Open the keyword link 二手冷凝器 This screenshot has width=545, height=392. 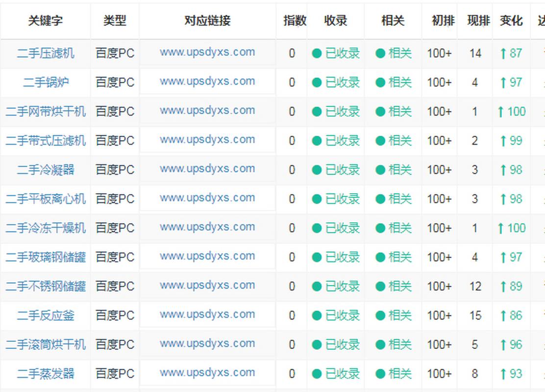(x=46, y=170)
